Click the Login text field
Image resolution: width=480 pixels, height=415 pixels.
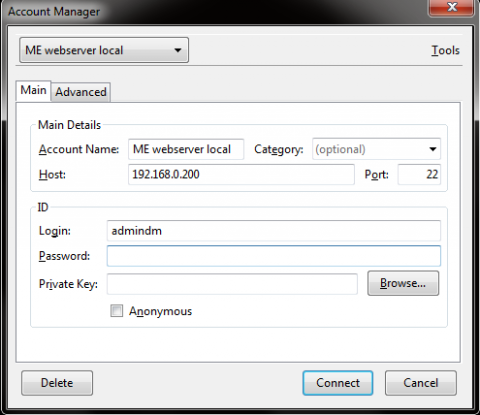(x=274, y=231)
